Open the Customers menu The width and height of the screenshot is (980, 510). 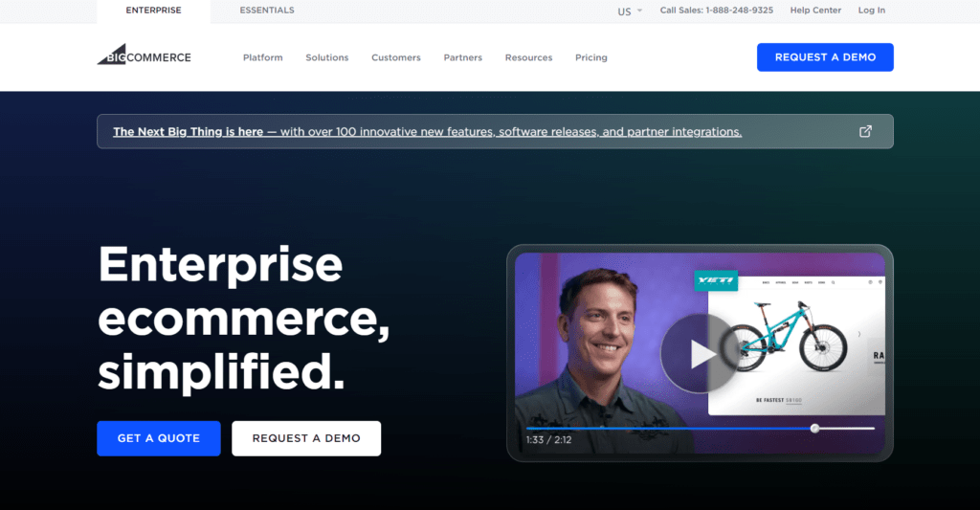[395, 57]
